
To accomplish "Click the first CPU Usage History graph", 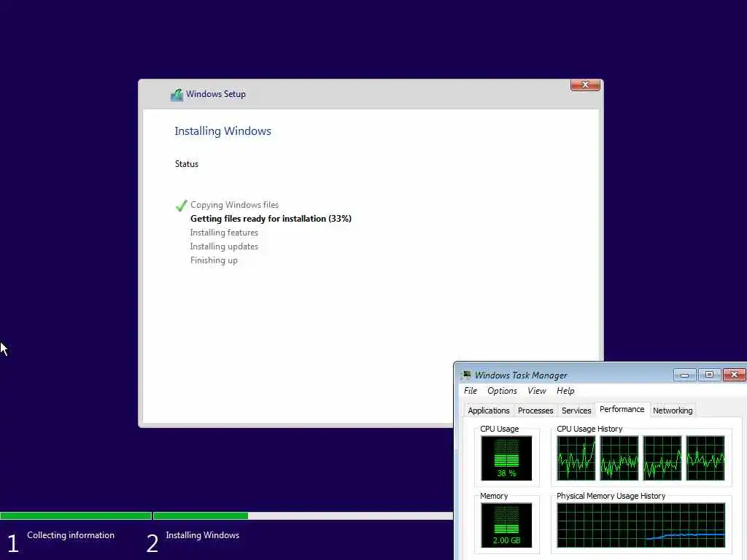I will pos(576,458).
